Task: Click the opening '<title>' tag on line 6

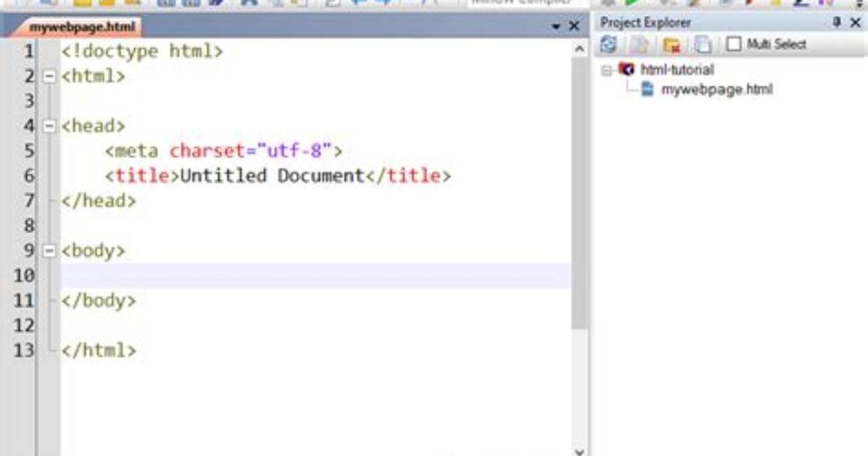Action: click(142, 176)
